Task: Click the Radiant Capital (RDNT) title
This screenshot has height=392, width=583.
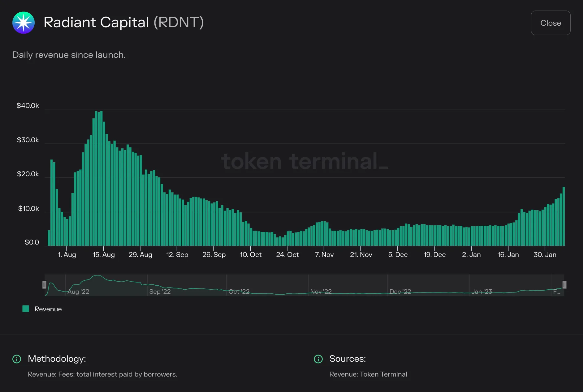Action: (124, 22)
